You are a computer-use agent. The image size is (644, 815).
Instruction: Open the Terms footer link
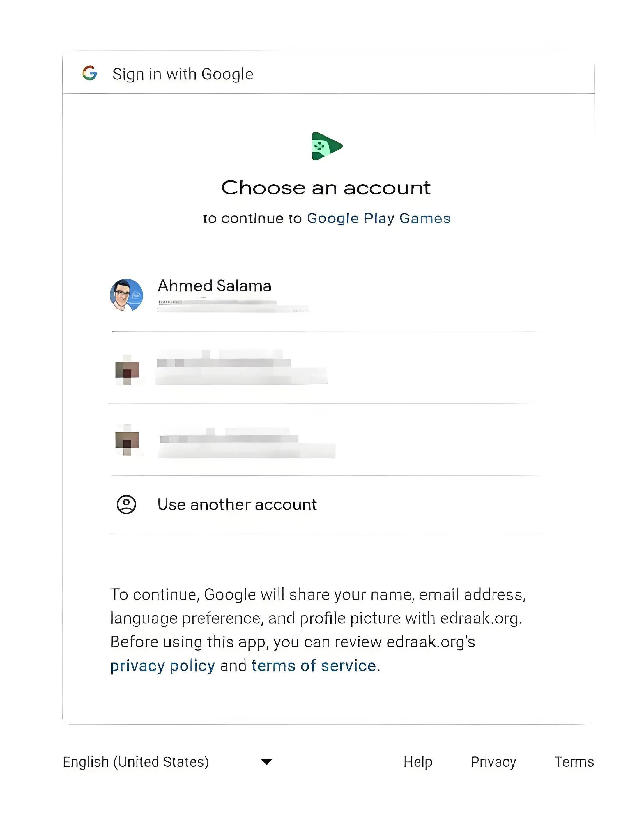coord(574,762)
